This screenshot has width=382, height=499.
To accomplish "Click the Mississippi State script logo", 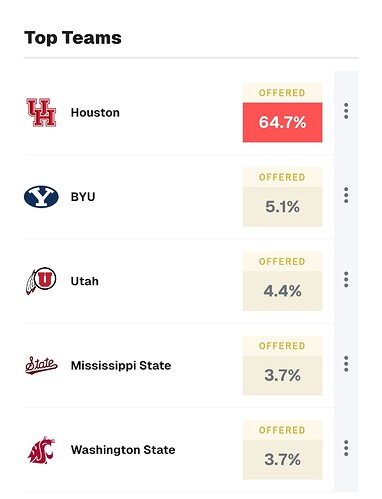I will (41, 365).
